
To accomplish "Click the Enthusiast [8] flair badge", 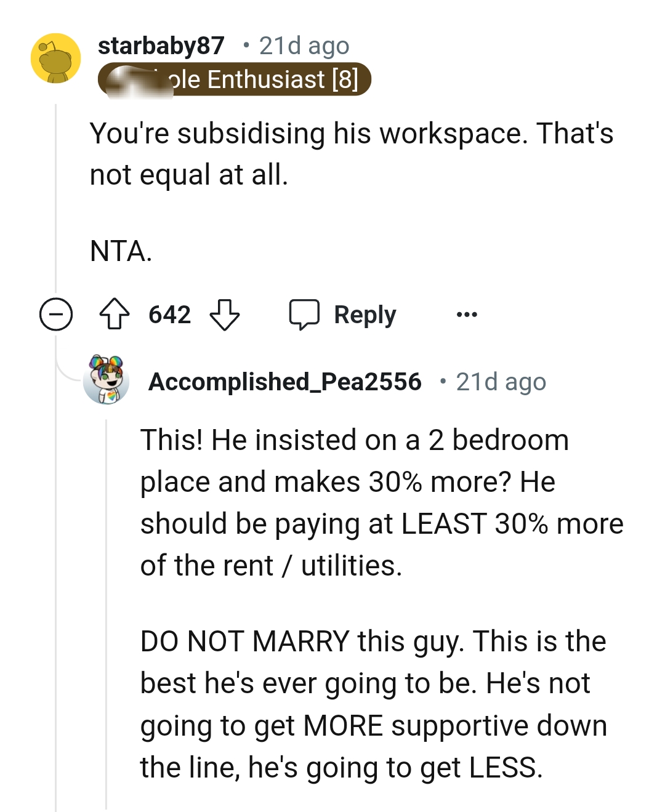I will pos(237,79).
